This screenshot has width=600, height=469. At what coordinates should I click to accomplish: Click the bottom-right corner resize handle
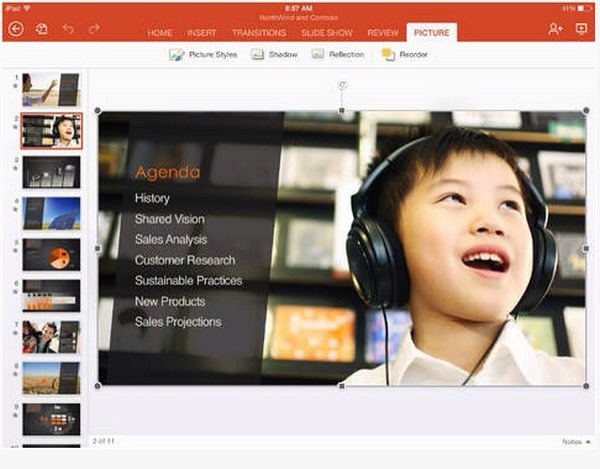(x=586, y=386)
